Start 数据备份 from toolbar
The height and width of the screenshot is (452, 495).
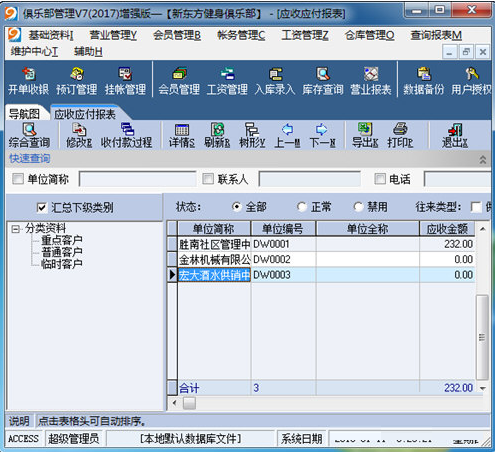(x=424, y=81)
